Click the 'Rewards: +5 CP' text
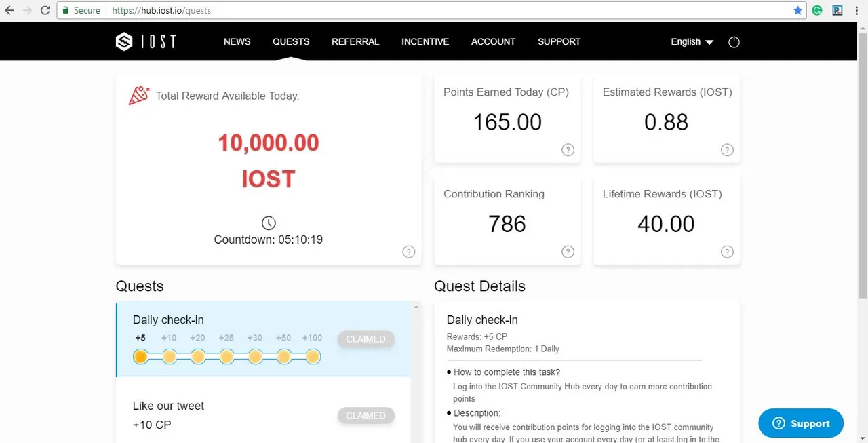 click(477, 336)
